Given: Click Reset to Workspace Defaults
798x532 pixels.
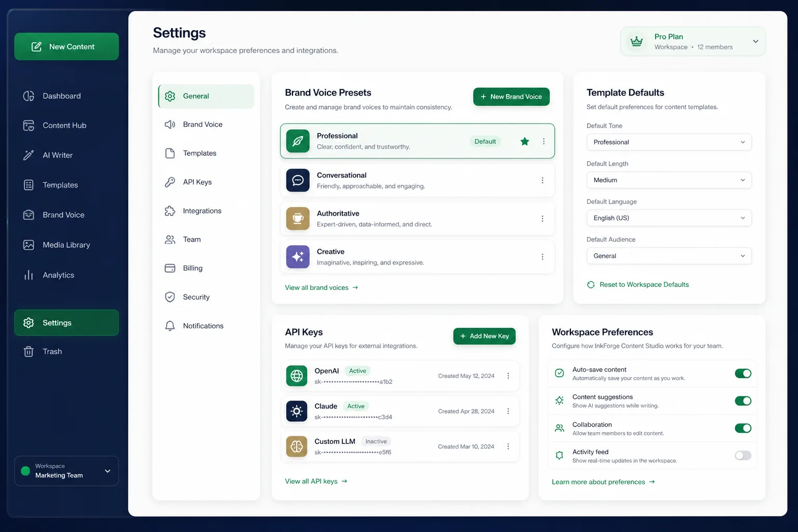Looking at the screenshot, I should [638, 285].
